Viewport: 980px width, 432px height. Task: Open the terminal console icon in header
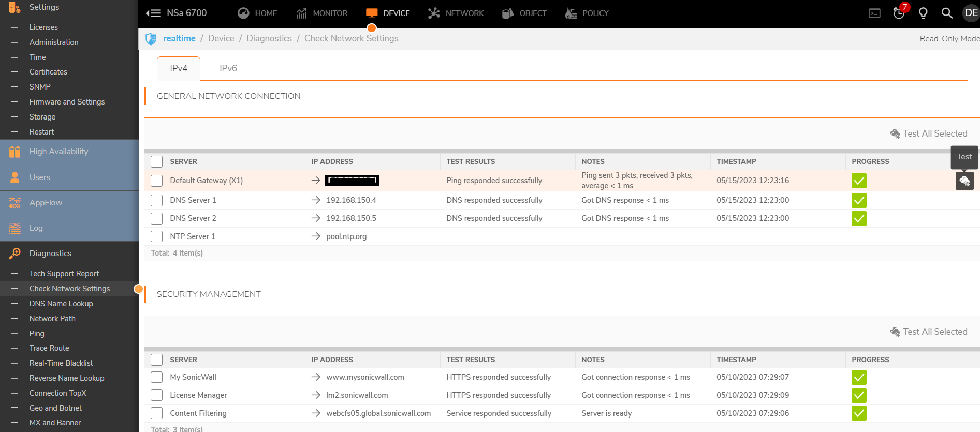(874, 13)
